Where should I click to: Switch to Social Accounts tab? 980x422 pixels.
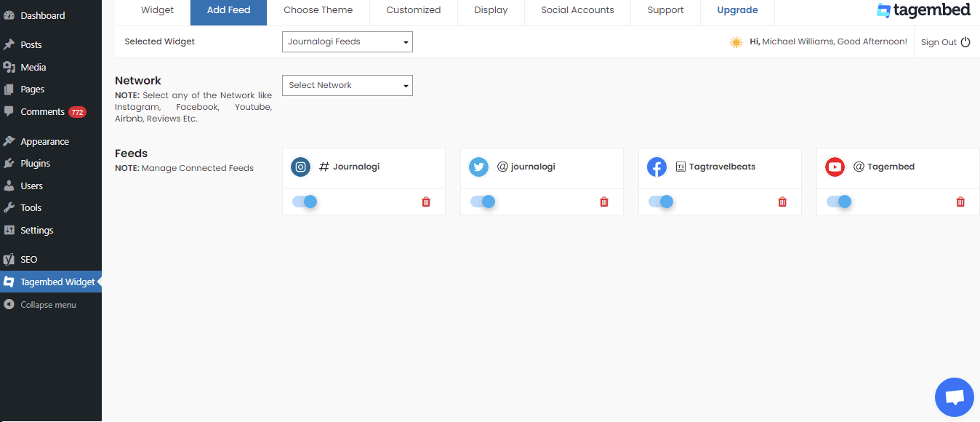(x=578, y=10)
